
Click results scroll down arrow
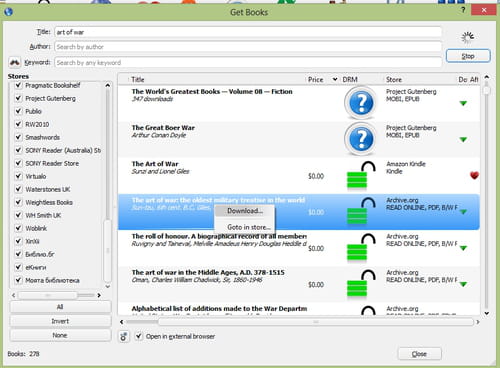(487, 313)
